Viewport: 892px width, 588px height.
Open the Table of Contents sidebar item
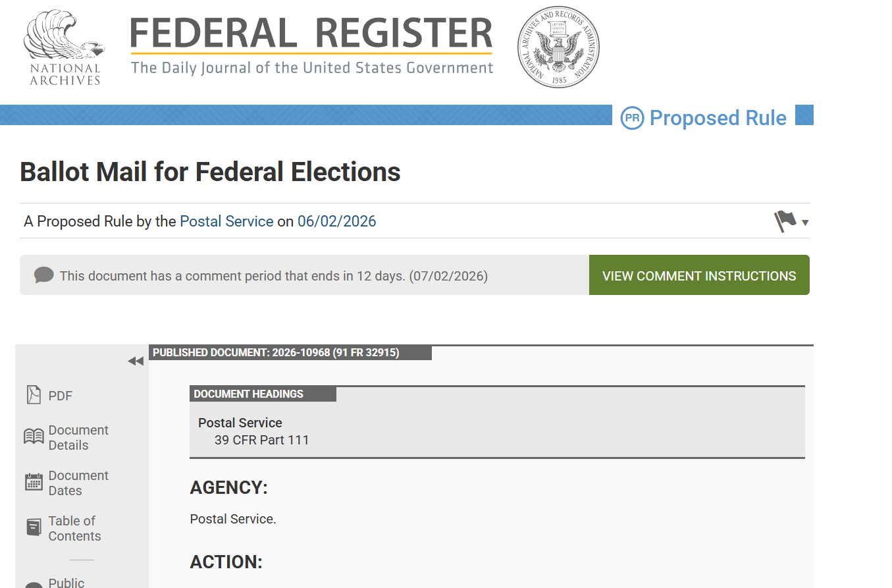click(74, 528)
